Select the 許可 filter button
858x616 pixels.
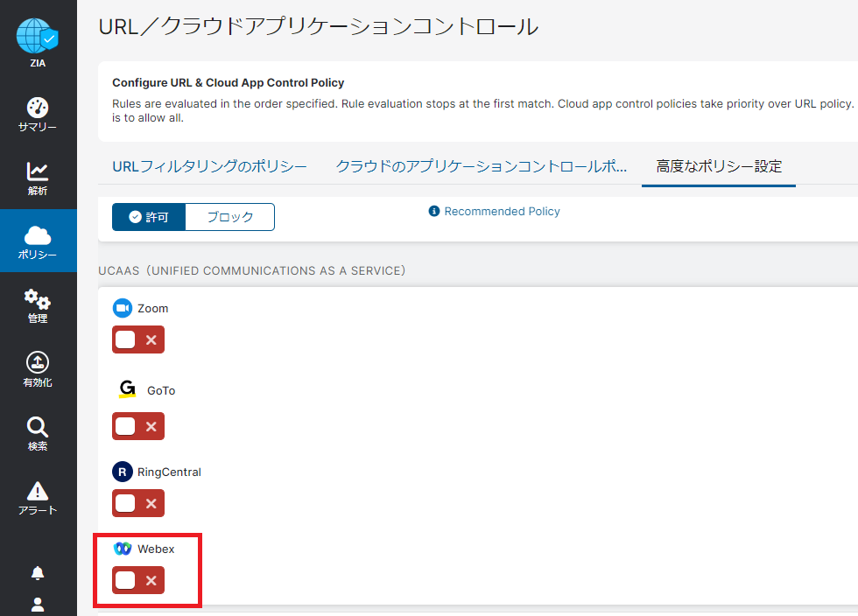point(149,217)
